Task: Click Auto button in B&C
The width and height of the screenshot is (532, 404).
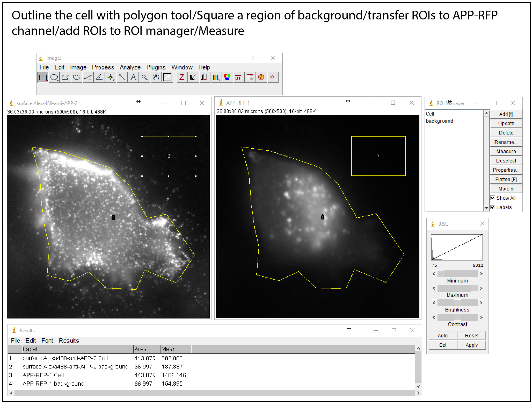Action: click(x=443, y=336)
